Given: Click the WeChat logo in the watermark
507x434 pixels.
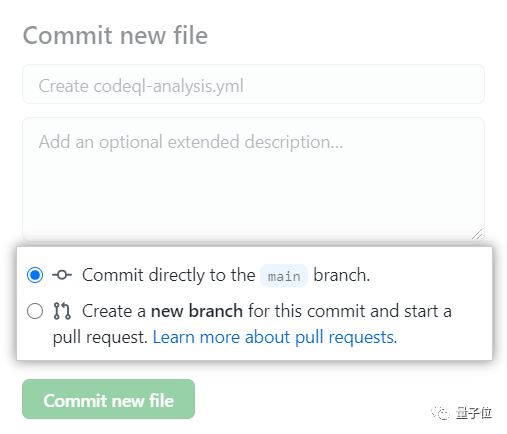Looking at the screenshot, I should [440, 413].
